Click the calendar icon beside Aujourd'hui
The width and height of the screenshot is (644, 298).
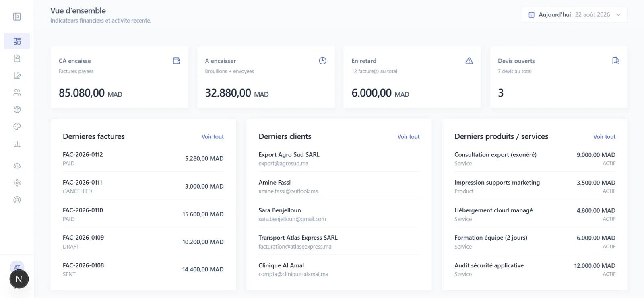click(531, 15)
